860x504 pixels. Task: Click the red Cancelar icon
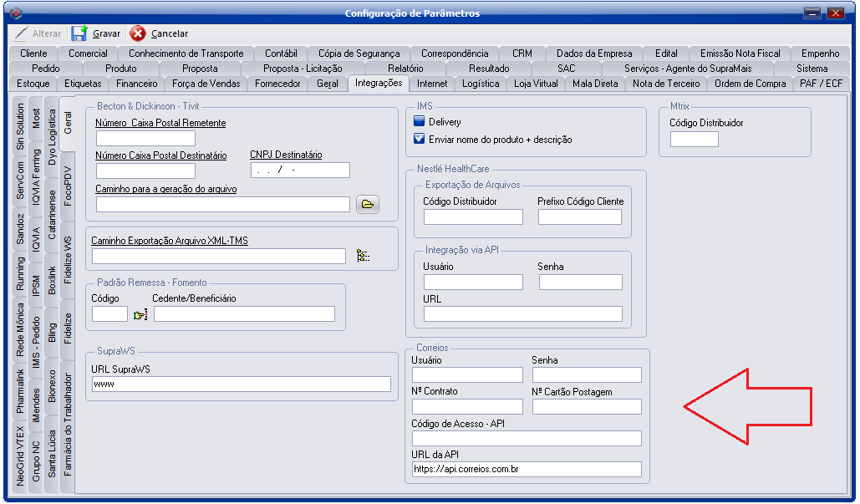(138, 33)
